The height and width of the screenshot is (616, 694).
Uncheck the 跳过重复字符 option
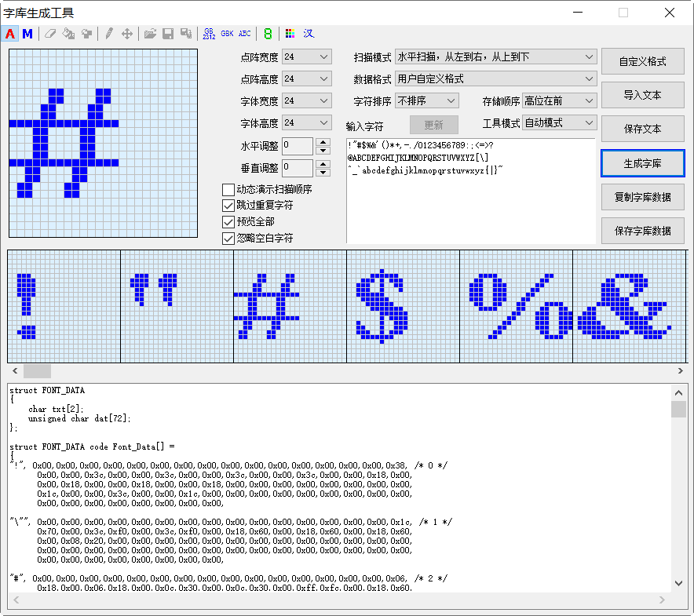pos(228,206)
